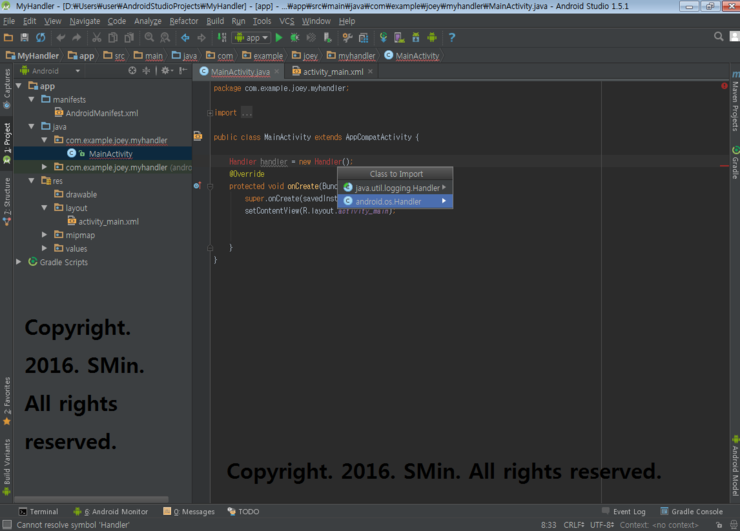Click the Save All toolbar icon
This screenshot has height=531, width=740.
click(x=25, y=37)
